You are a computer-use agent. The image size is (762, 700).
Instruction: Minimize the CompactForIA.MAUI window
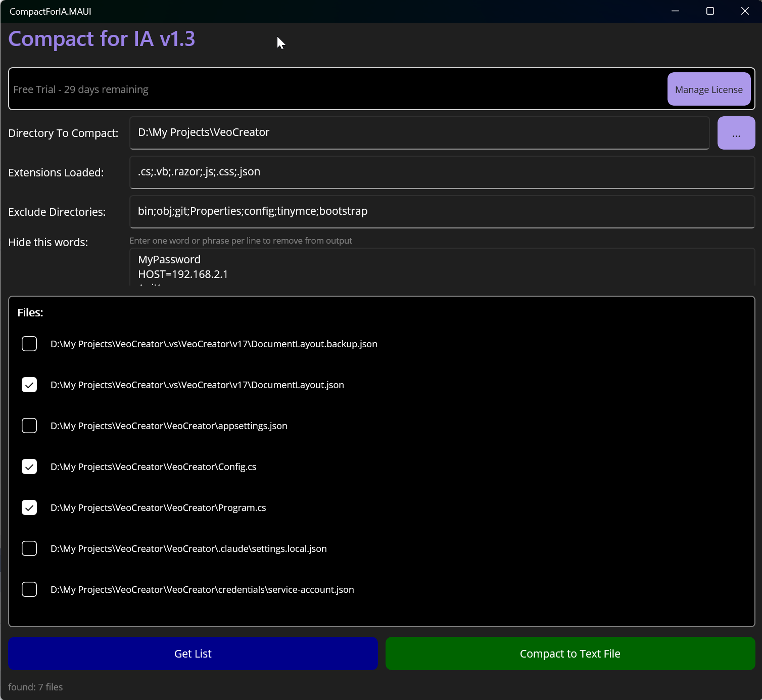(675, 11)
